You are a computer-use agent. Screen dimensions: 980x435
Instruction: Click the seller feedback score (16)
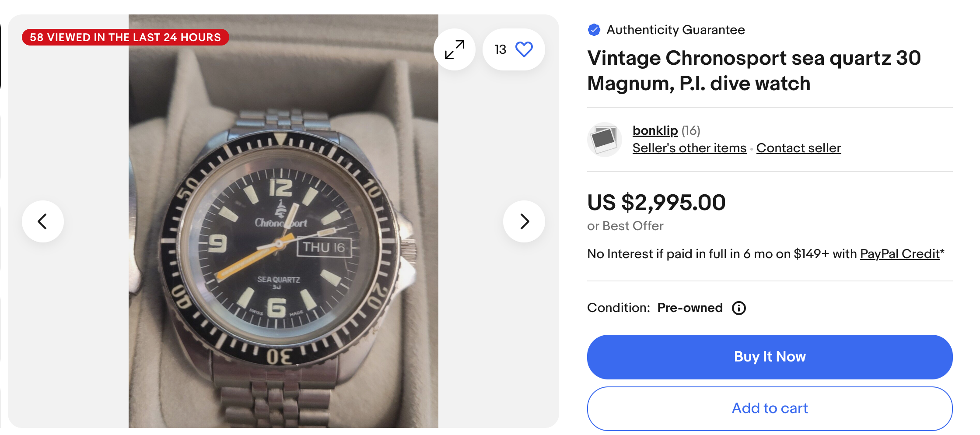691,130
